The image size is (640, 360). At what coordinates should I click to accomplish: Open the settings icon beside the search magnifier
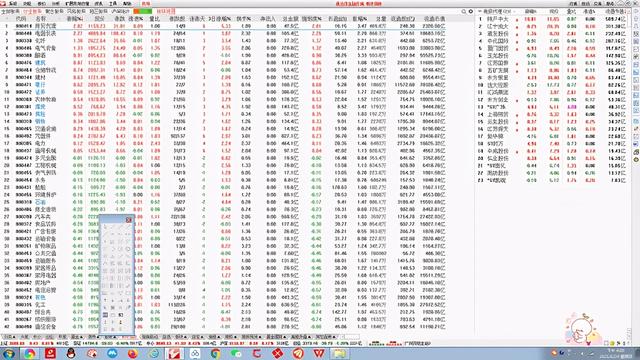471,11
